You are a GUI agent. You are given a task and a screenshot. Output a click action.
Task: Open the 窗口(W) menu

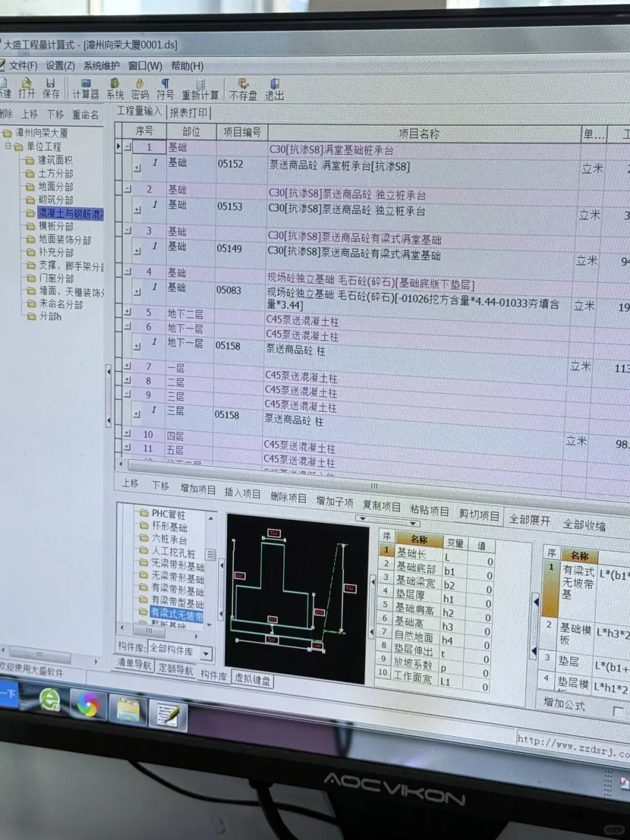(x=145, y=66)
